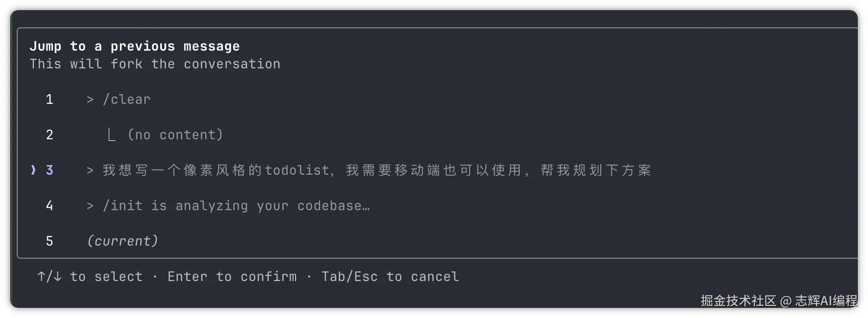
Task: Select the "(no content)" entry
Action: point(175,135)
